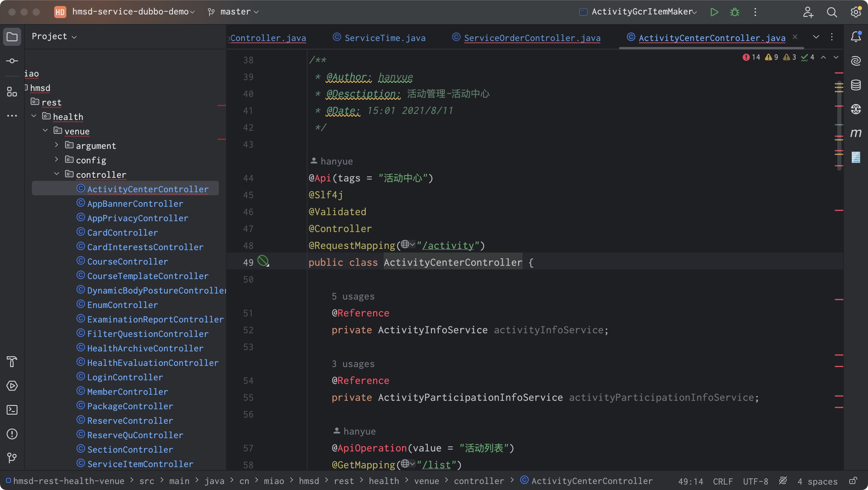Open the Structure tool window icon
This screenshot has width=868, height=490.
point(12,91)
